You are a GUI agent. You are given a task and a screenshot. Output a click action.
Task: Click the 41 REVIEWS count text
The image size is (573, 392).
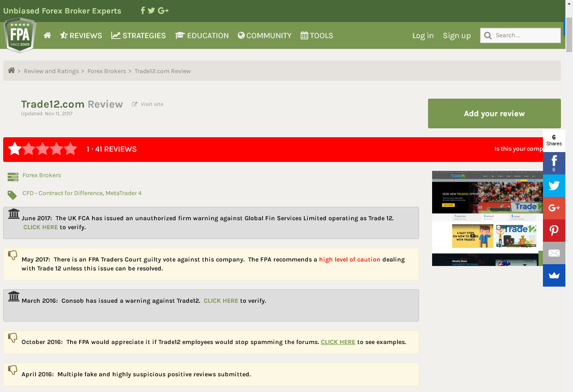click(116, 149)
